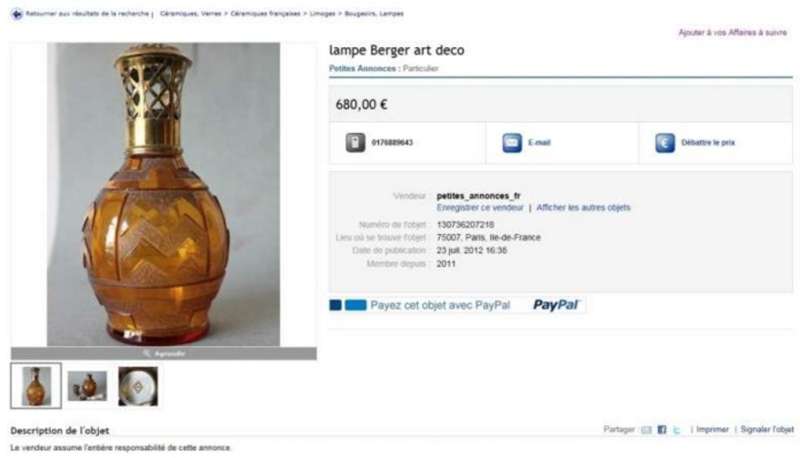Click the PayPal logo
This screenshot has height=458, width=800.
555,305
